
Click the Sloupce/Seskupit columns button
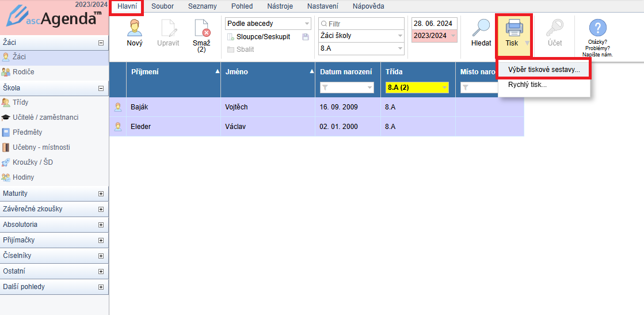[259, 37]
